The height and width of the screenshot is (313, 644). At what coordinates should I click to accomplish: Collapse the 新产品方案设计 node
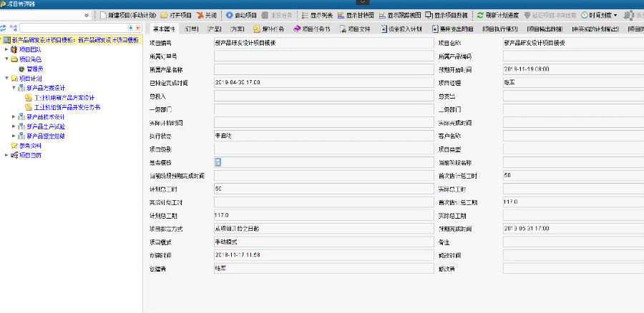(x=14, y=88)
